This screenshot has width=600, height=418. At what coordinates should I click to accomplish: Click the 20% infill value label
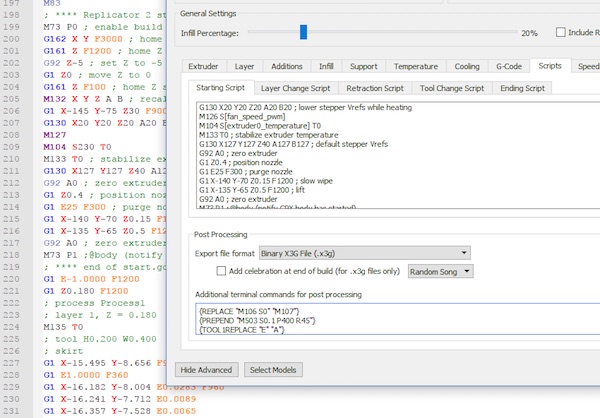[529, 33]
